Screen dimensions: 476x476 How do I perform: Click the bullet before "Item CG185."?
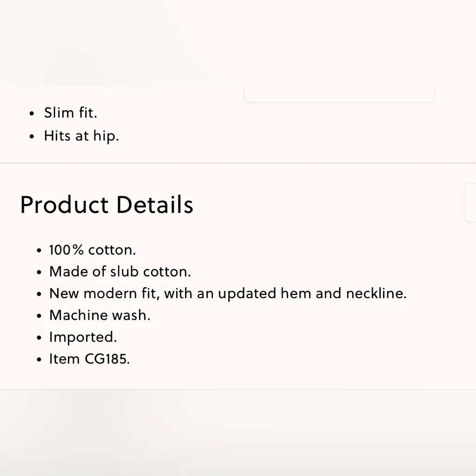tap(40, 360)
